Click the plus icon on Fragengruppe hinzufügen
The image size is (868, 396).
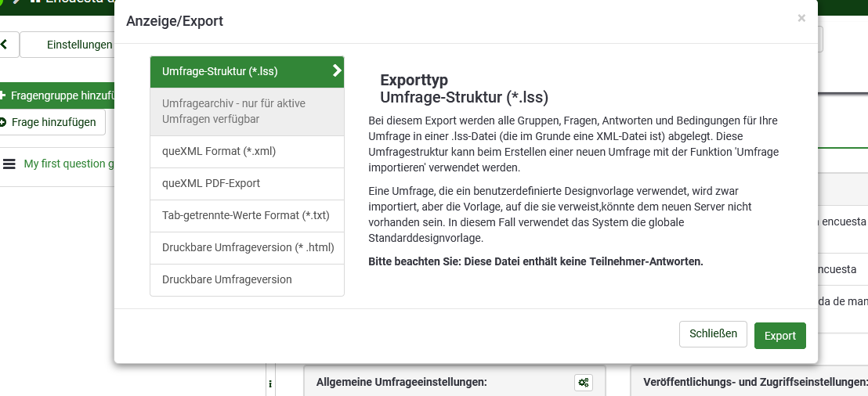pos(3,95)
